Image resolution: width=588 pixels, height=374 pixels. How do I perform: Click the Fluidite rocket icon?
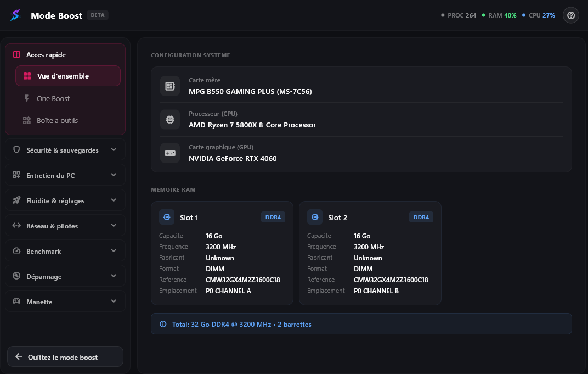coord(16,200)
